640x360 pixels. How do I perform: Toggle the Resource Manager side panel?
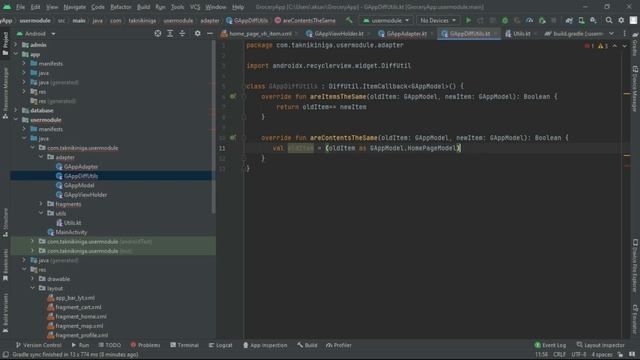5,93
